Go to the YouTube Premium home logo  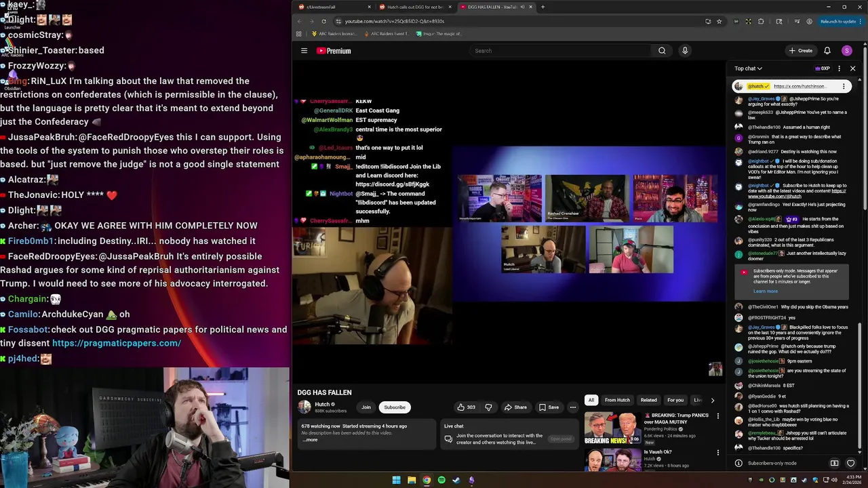334,51
